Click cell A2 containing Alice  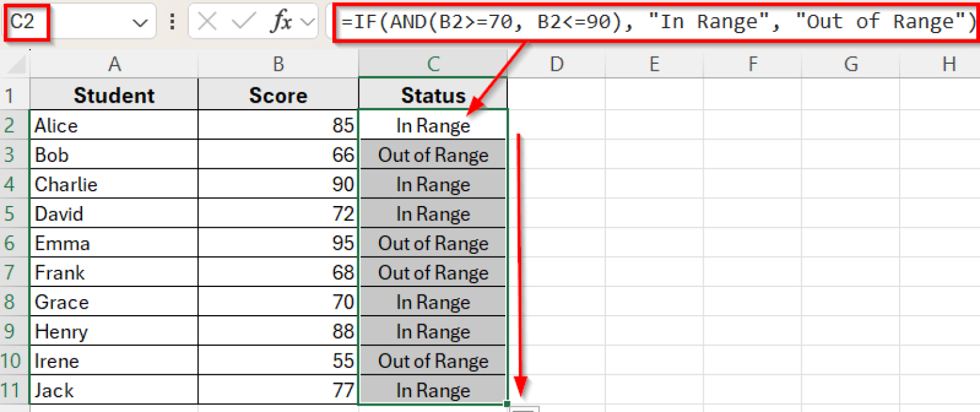click(114, 126)
